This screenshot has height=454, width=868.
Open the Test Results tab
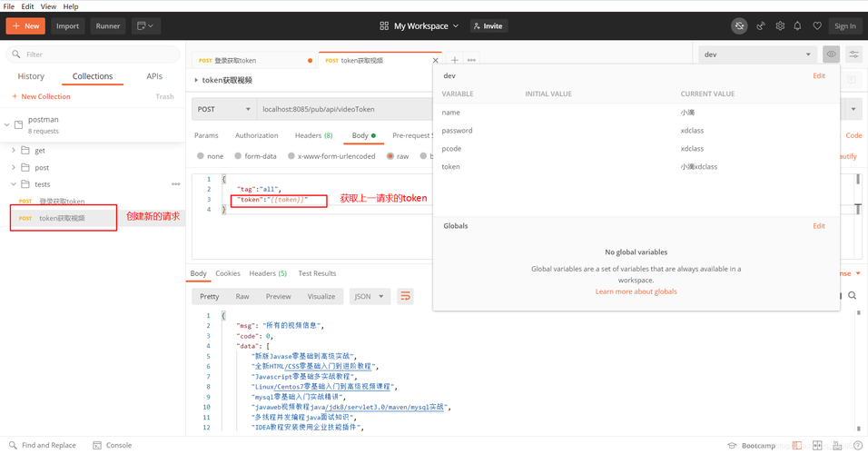pos(317,273)
